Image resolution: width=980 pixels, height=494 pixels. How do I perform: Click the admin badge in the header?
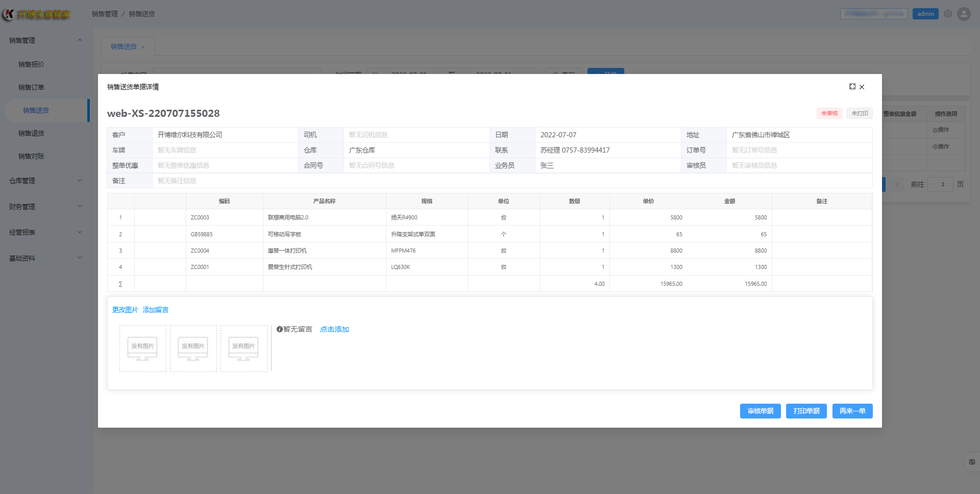(925, 14)
